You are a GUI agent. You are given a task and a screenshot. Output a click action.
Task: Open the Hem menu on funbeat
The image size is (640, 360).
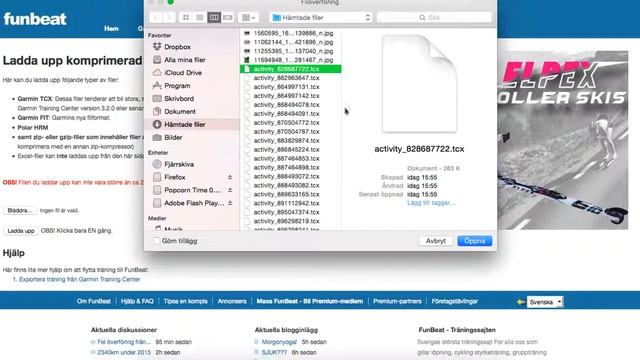pos(111,29)
